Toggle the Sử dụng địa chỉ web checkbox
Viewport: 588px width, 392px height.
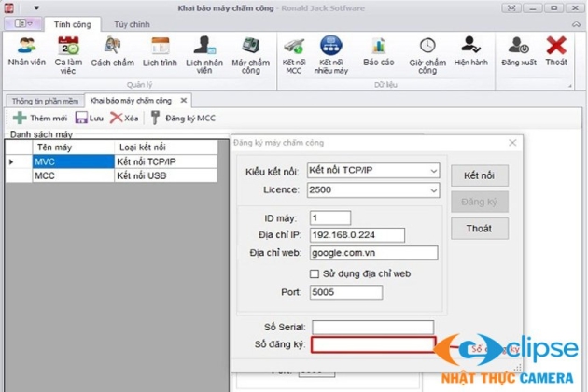(x=315, y=273)
